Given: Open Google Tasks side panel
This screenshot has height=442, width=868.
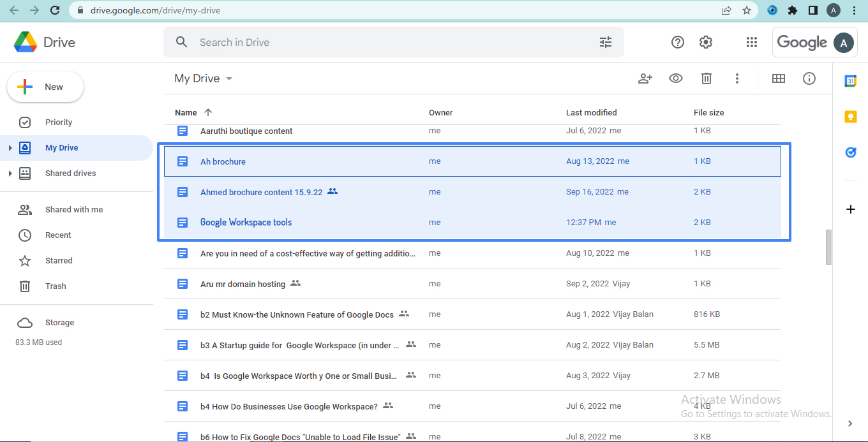Looking at the screenshot, I should coord(850,152).
